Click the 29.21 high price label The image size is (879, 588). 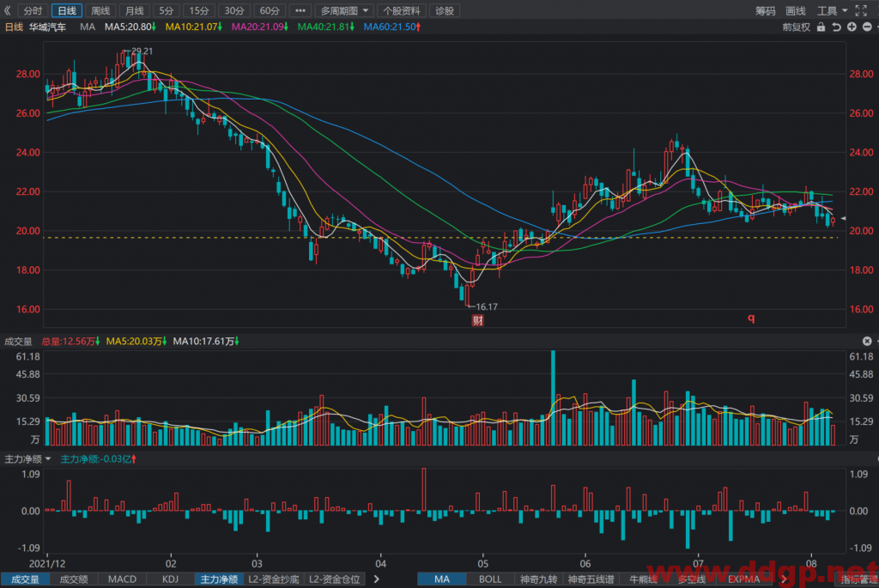point(142,51)
